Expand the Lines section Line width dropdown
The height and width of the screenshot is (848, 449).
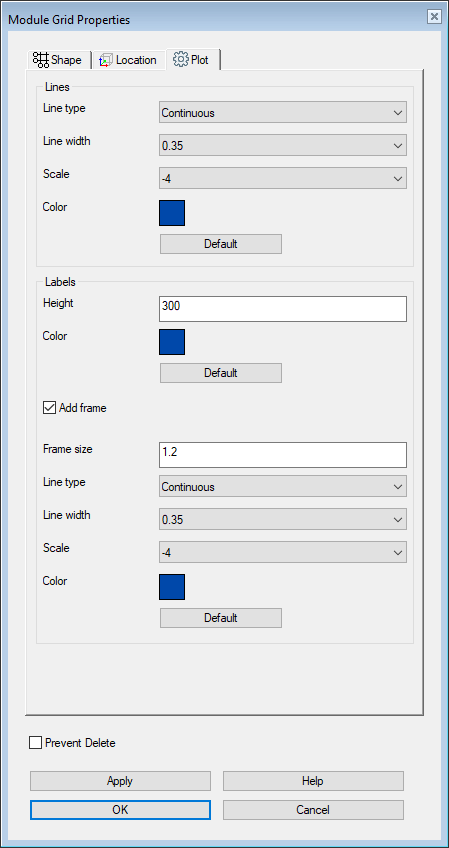click(x=283, y=145)
